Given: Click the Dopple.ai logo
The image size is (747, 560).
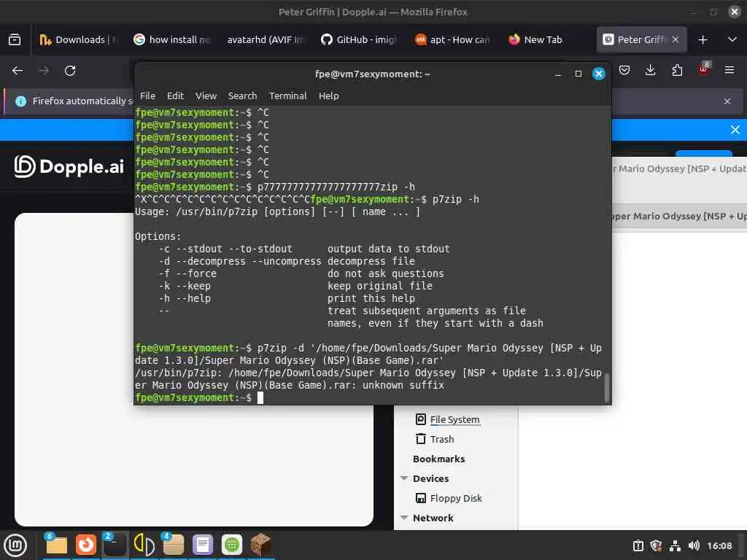Looking at the screenshot, I should [69, 166].
